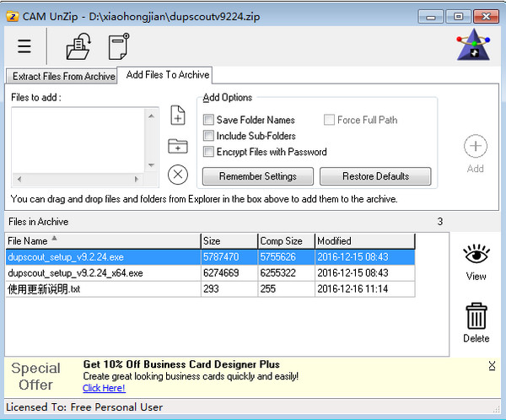Enable the Save Folder Names checkbox
This screenshot has width=506, height=420.
[208, 121]
